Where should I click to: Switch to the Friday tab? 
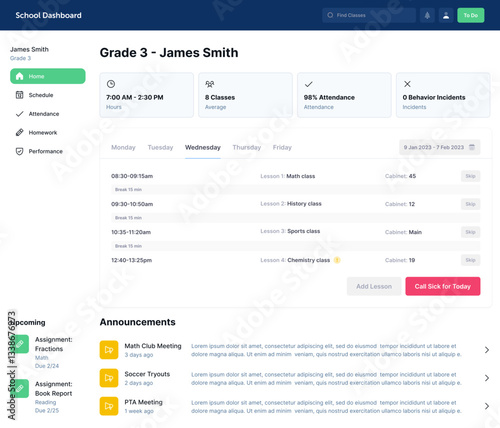[x=282, y=147]
